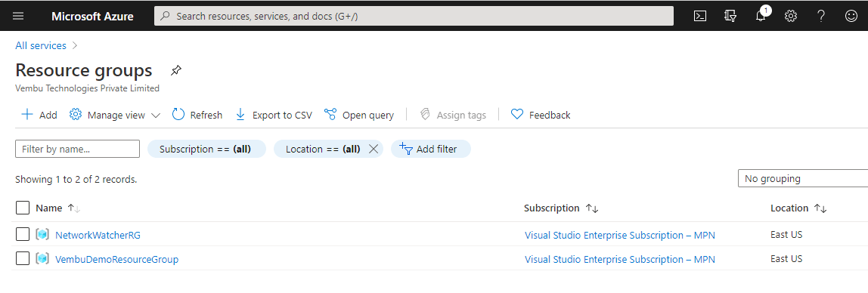Open the VembuDemoResourceGroup link
Screen dimensions: 868x293
(x=116, y=259)
